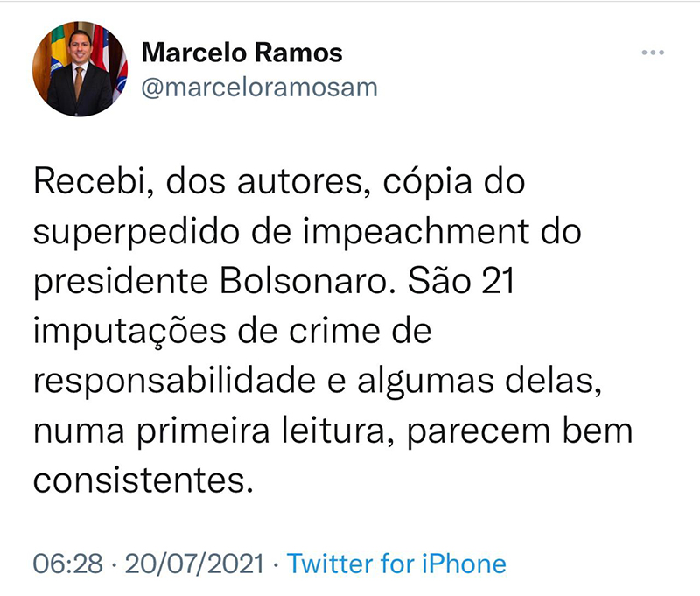Click the word superpedido in the tweet
The width and height of the screenshot is (700, 596).
click(136, 232)
